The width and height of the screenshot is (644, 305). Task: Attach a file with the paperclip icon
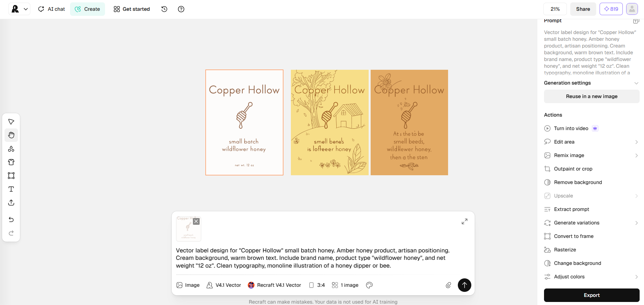pyautogui.click(x=448, y=285)
